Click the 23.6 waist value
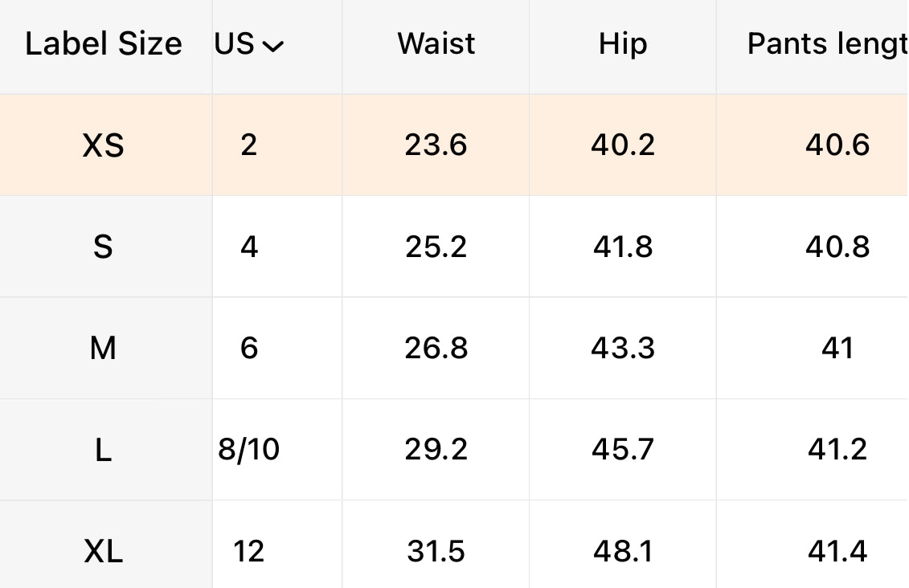The image size is (909, 588). (436, 145)
